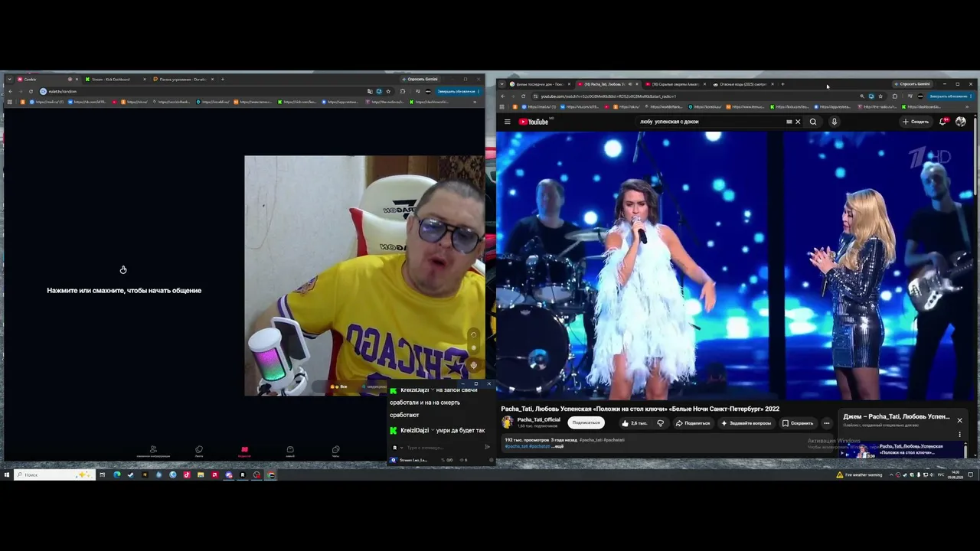
Task: Go back in the rulet.tv browser window
Action: (x=10, y=91)
